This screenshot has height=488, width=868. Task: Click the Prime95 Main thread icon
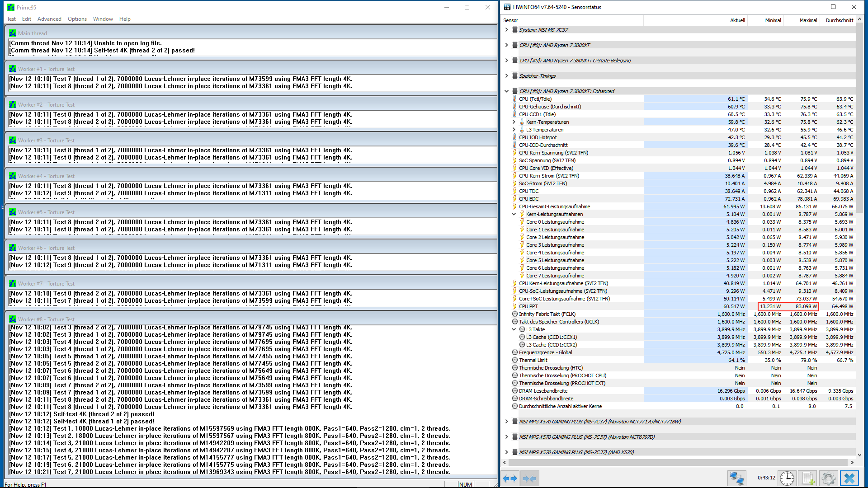pos(12,33)
